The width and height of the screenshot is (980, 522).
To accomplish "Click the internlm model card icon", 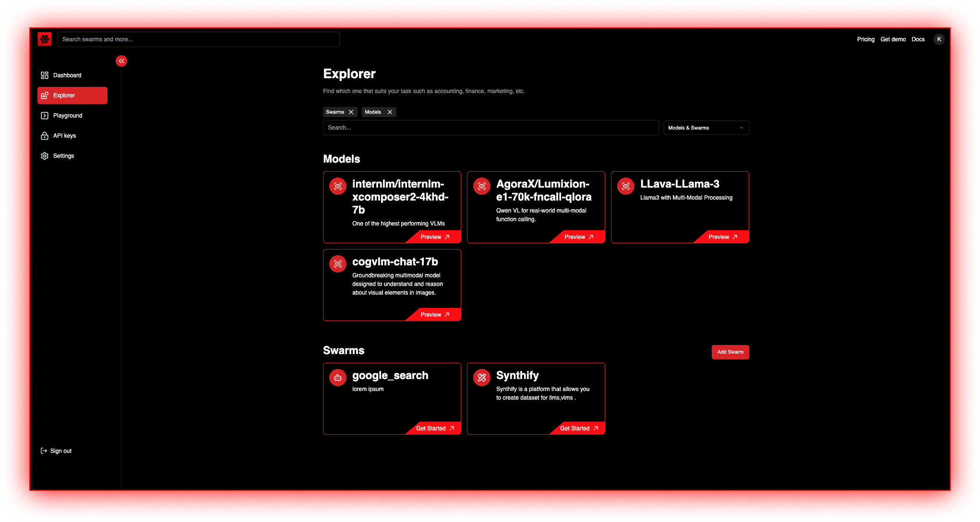I will pos(338,186).
